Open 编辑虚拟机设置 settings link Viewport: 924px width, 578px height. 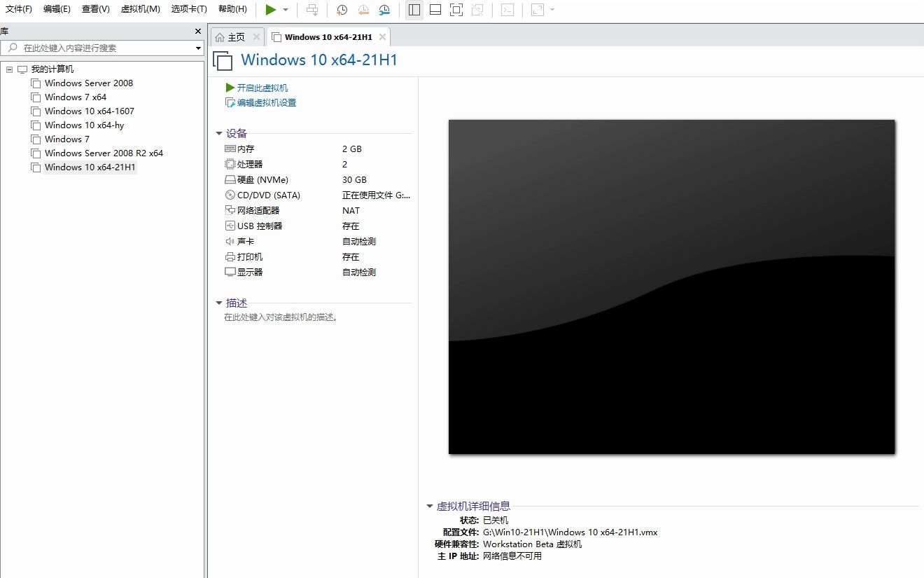coord(267,102)
